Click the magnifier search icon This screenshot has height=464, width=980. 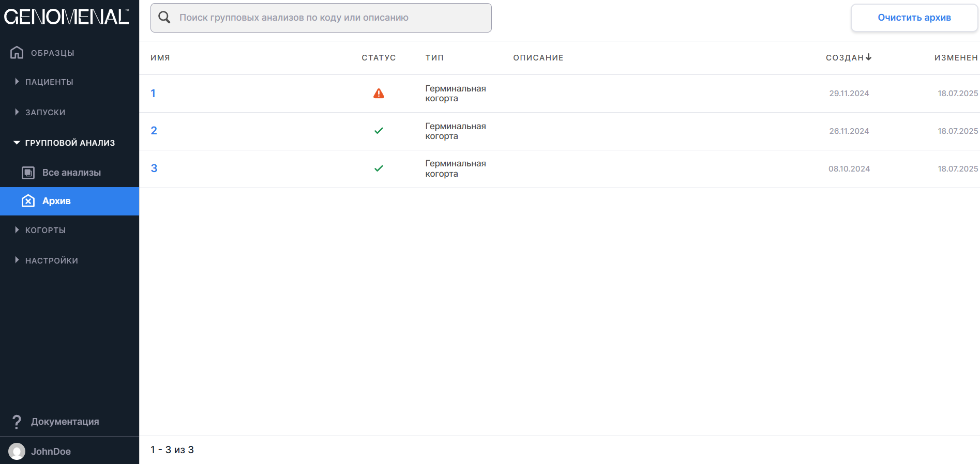(x=164, y=18)
